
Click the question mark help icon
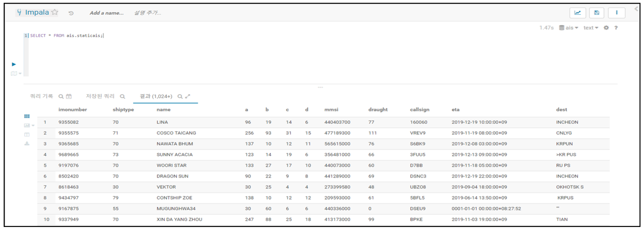point(616,28)
